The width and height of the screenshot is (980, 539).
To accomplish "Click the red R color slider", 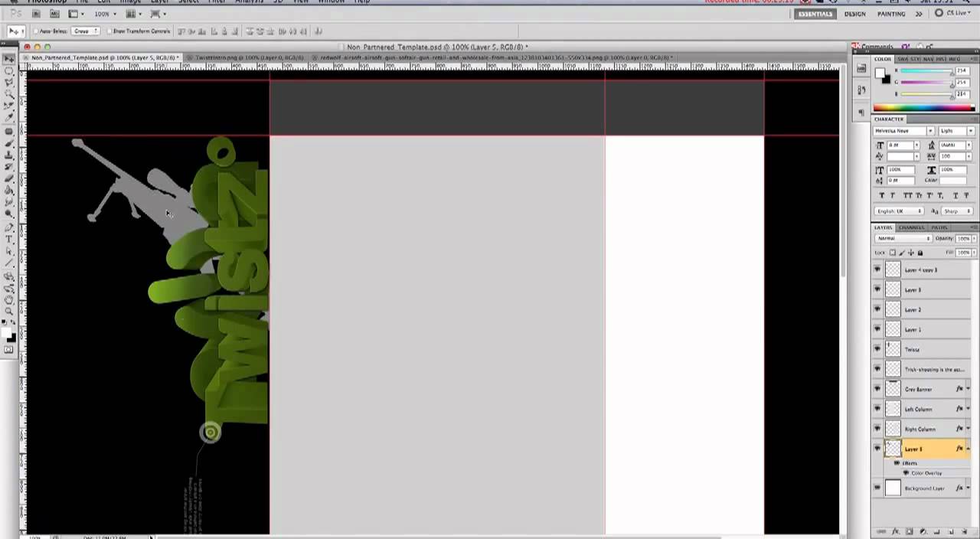I will 926,71.
